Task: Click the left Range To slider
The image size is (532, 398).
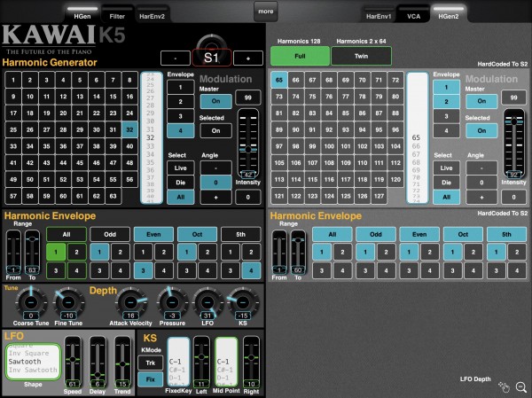Action: tap(32, 252)
